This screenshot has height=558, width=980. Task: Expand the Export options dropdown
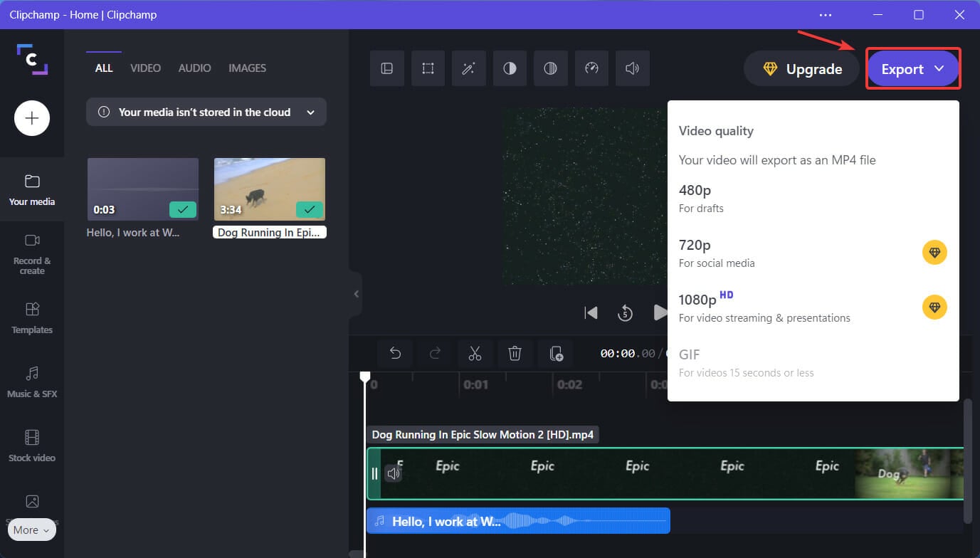(939, 68)
